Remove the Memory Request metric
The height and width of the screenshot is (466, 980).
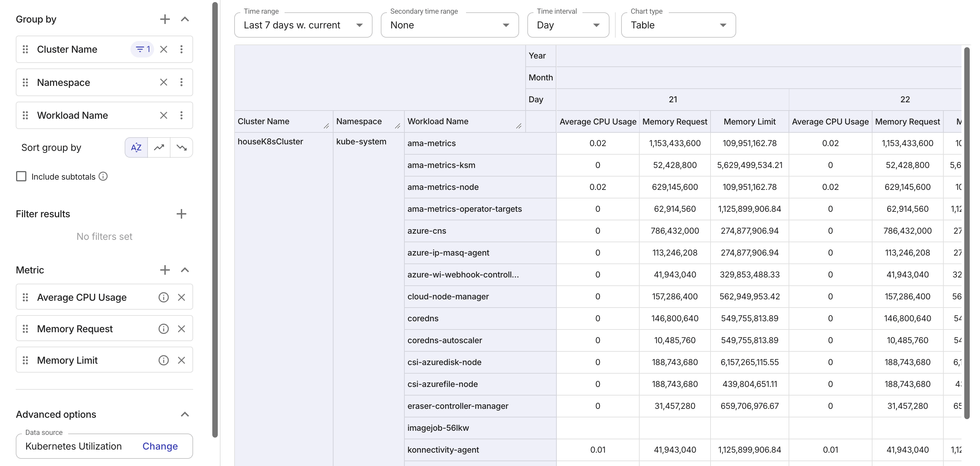[181, 329]
